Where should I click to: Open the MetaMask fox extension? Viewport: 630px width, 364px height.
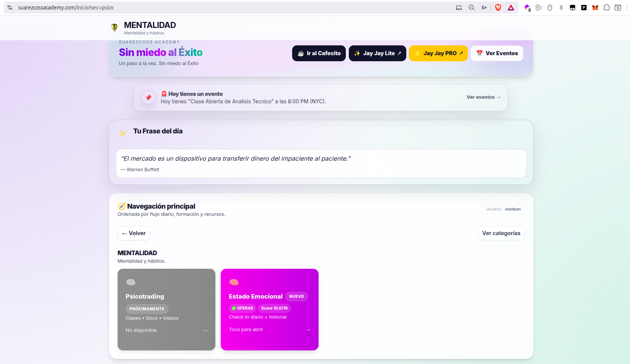pyautogui.click(x=595, y=7)
